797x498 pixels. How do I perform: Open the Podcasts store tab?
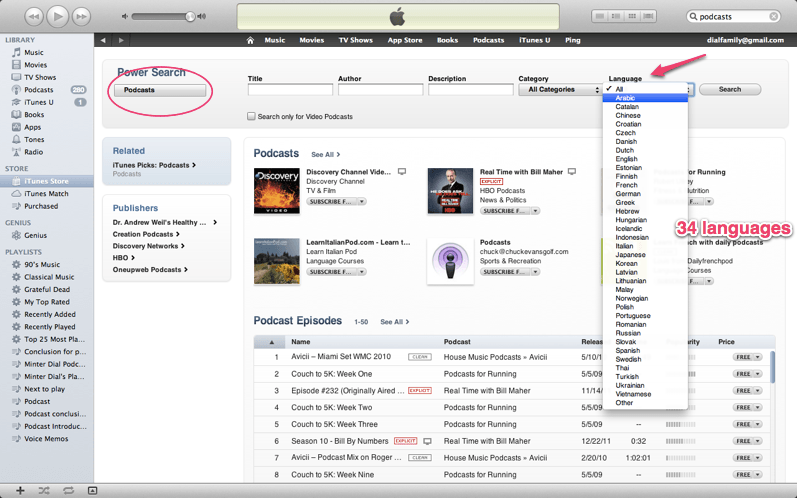(x=488, y=40)
